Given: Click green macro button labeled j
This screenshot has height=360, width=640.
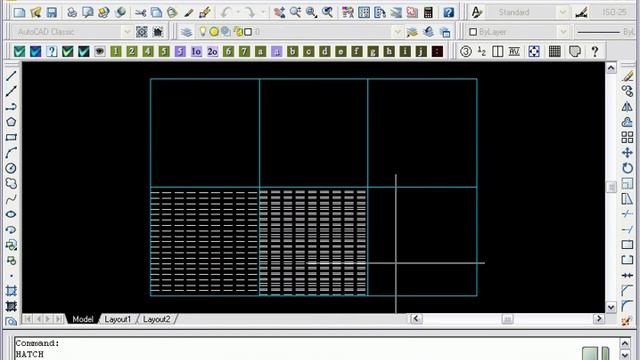Looking at the screenshot, I should pos(421,51).
